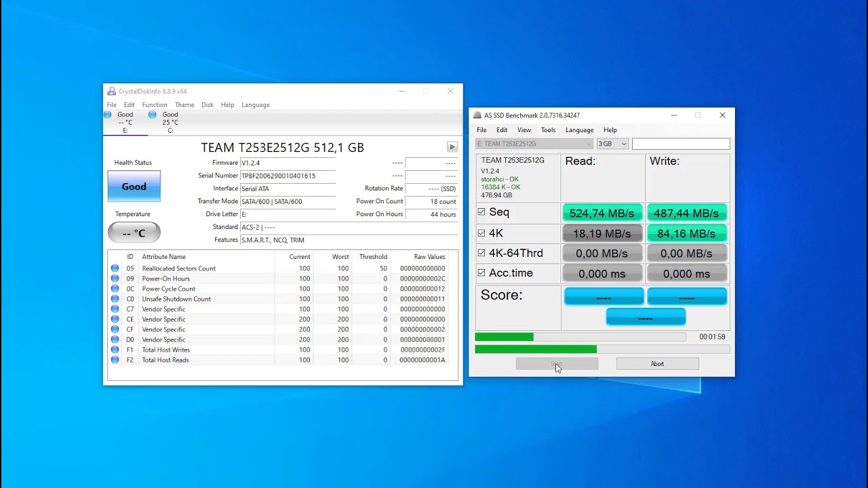Click status dot for Power Cycle Count
Viewport: 868px width, 488px height.
point(115,289)
